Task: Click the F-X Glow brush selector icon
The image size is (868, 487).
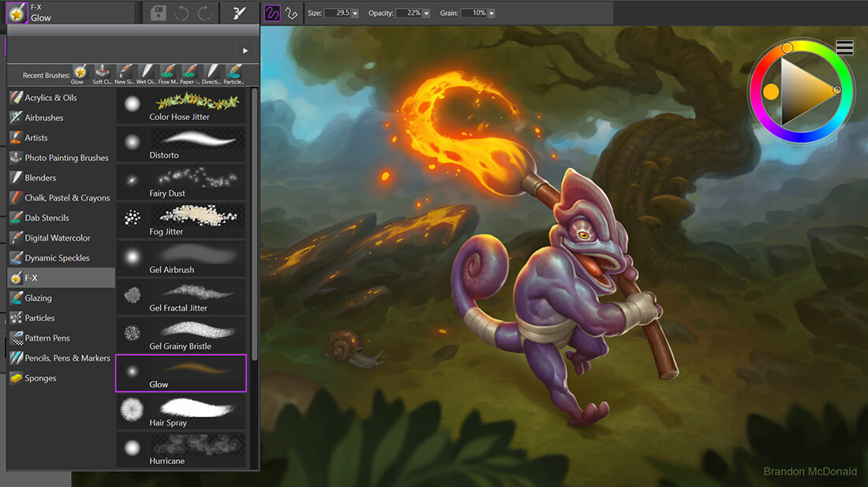Action: coord(16,13)
